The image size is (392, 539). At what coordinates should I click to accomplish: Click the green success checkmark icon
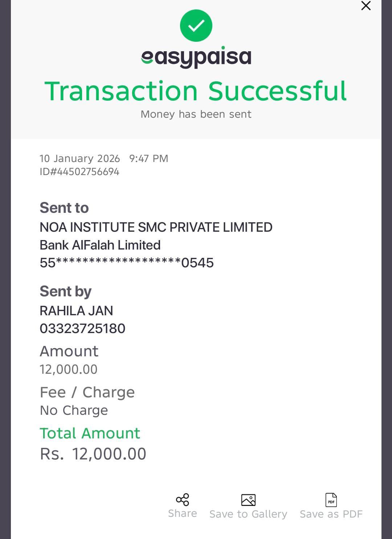pos(196,26)
